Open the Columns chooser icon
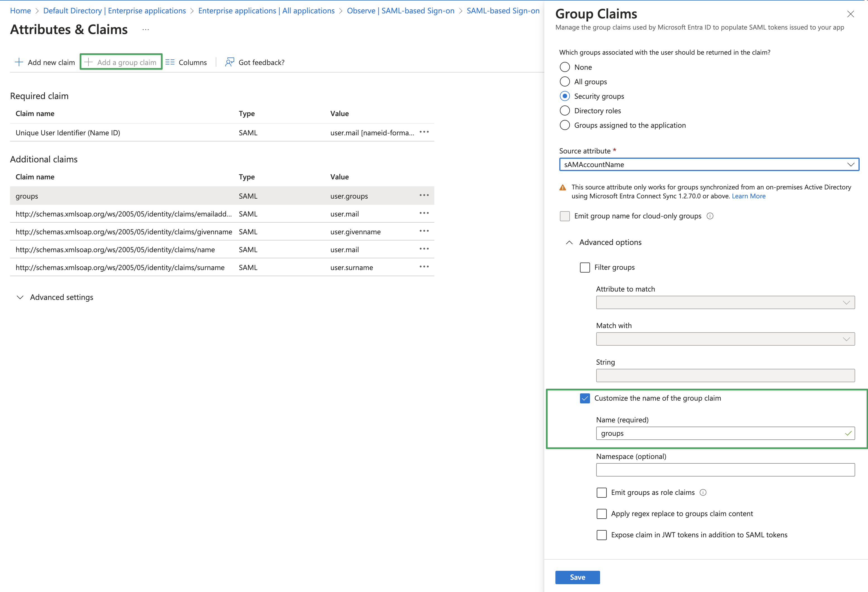This screenshot has height=592, width=868. pos(170,62)
